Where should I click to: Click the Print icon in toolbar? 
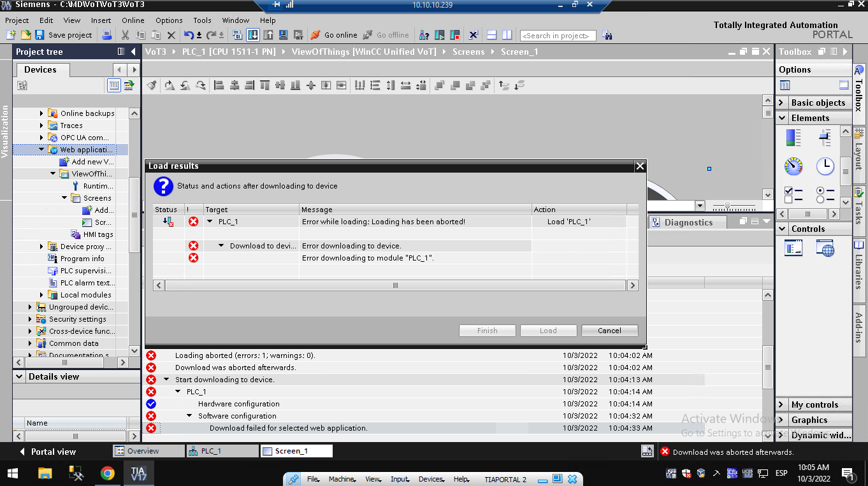pyautogui.click(x=107, y=35)
